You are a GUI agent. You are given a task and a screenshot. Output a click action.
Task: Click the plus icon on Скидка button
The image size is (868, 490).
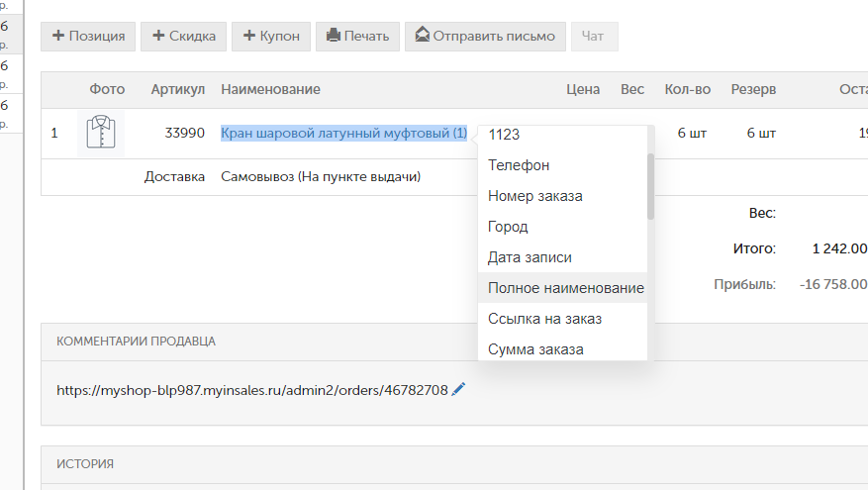tap(158, 37)
